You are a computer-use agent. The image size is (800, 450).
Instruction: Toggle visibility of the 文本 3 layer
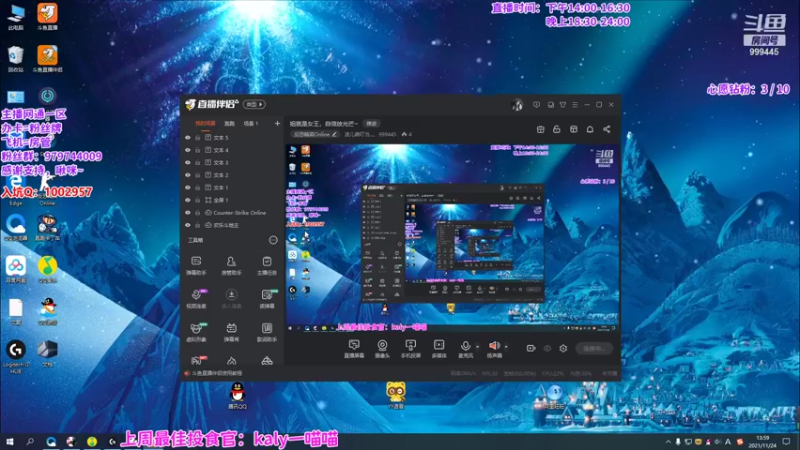tap(188, 163)
